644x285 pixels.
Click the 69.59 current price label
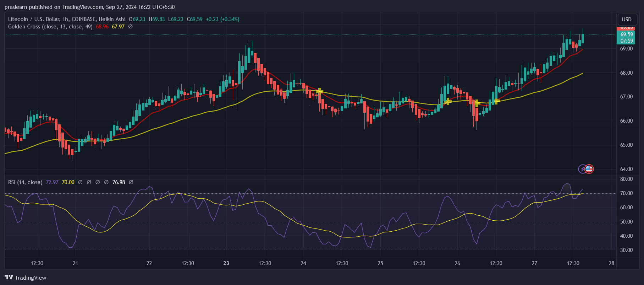point(627,34)
